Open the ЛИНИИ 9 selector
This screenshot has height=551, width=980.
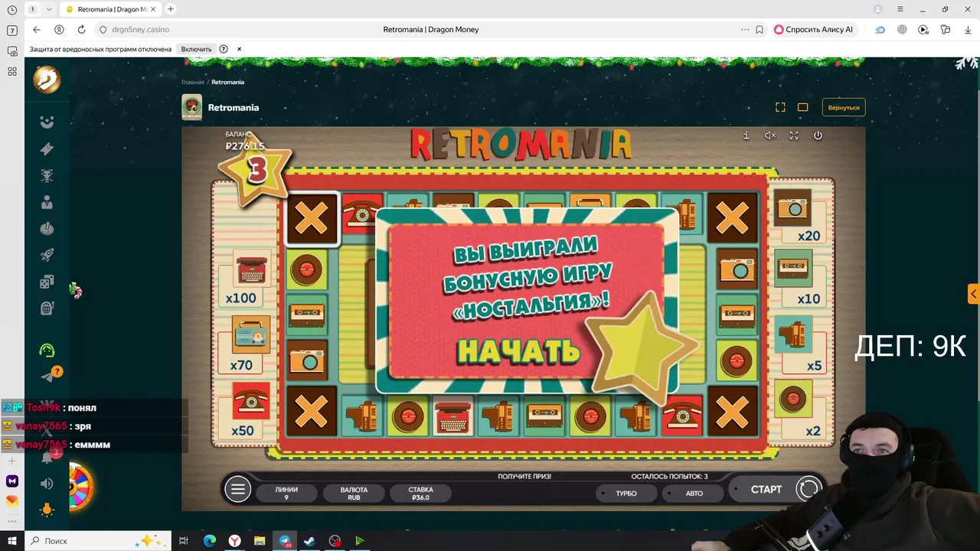286,494
